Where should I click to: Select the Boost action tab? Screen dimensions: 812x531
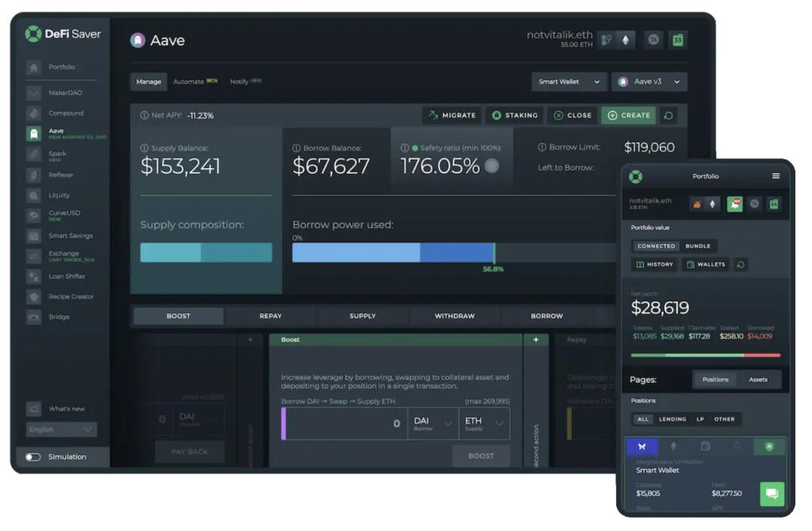[x=178, y=316]
